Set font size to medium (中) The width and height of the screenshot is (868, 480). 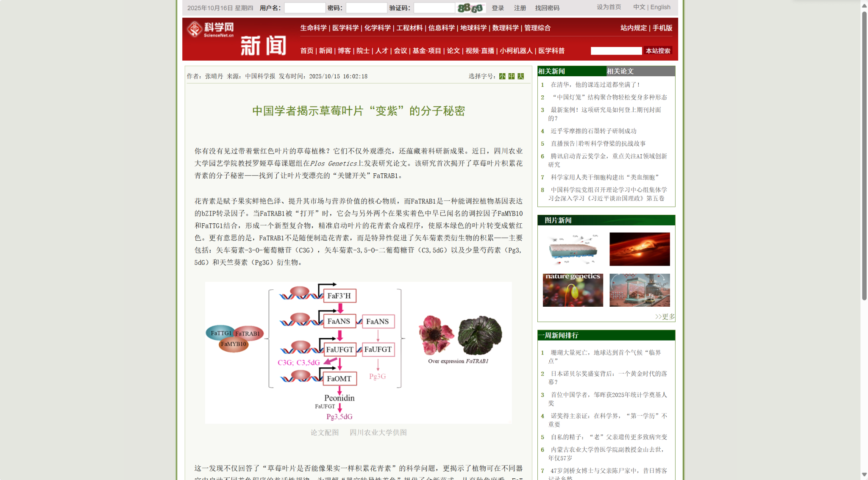point(512,76)
